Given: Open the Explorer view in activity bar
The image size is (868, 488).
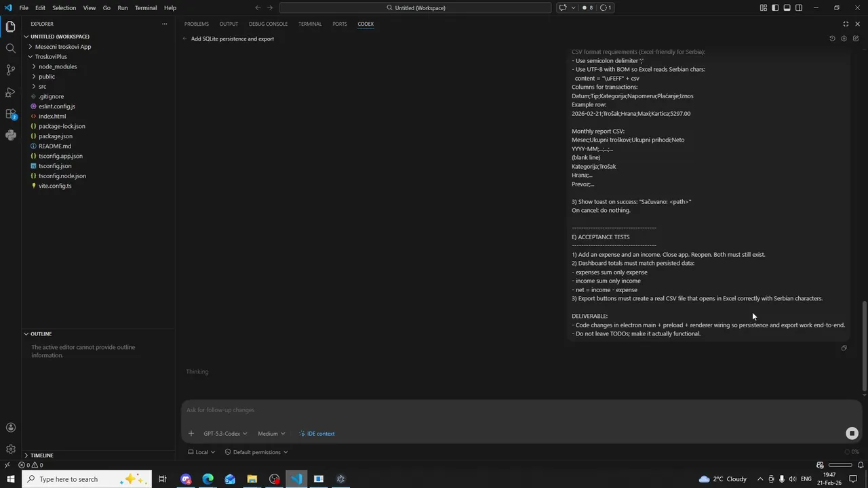Looking at the screenshot, I should (x=10, y=26).
